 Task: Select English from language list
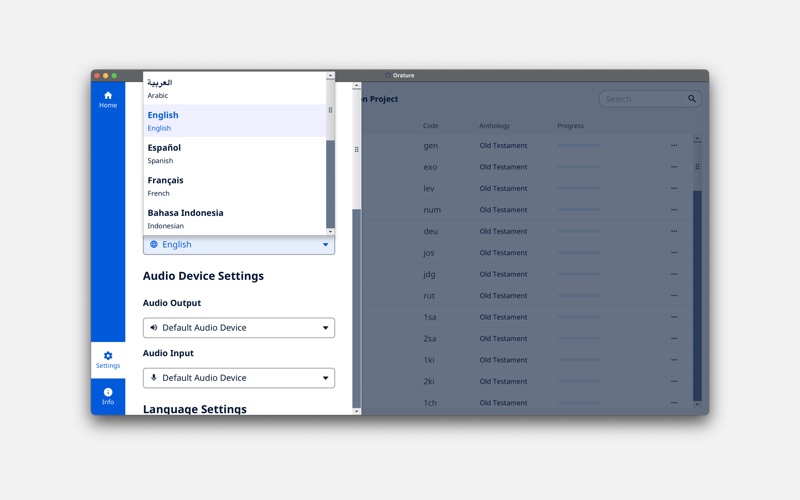pos(235,121)
